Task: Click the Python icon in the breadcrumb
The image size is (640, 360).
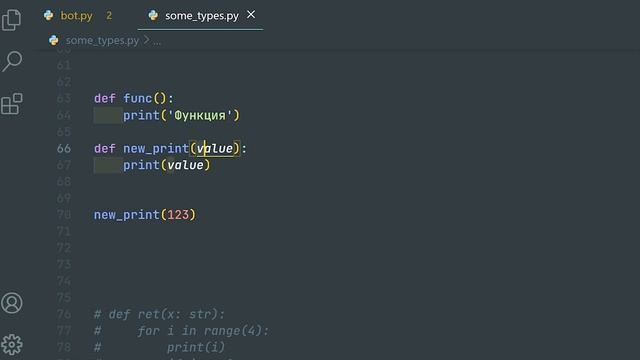Action: tap(53, 40)
